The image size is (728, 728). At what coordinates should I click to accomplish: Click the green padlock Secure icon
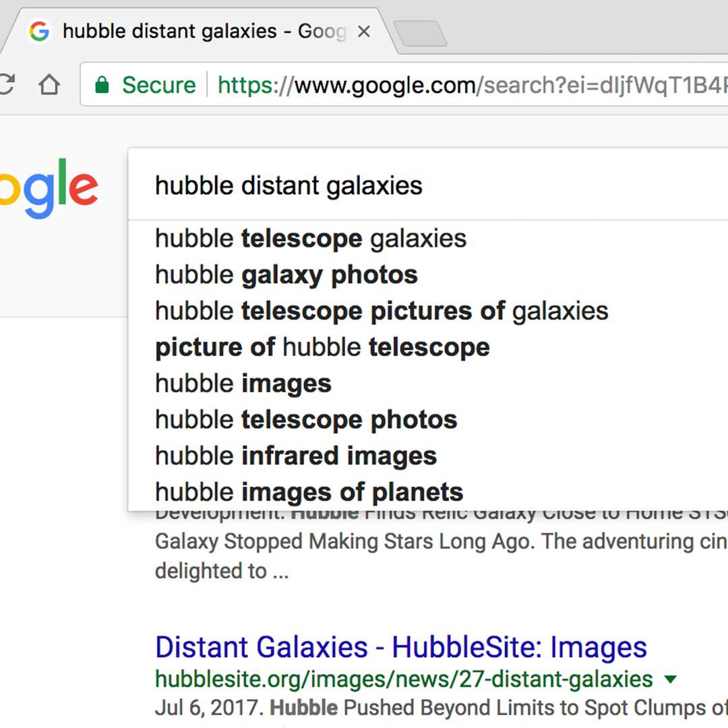pyautogui.click(x=102, y=85)
